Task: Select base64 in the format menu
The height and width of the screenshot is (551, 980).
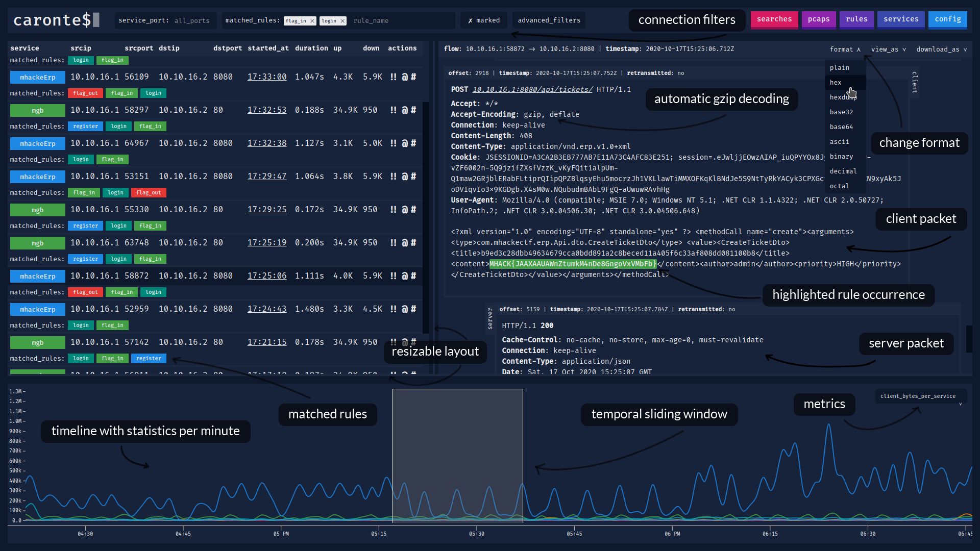Action: 841,127
